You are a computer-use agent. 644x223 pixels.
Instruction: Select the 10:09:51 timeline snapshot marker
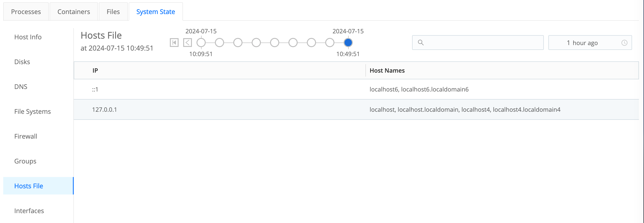[201, 43]
